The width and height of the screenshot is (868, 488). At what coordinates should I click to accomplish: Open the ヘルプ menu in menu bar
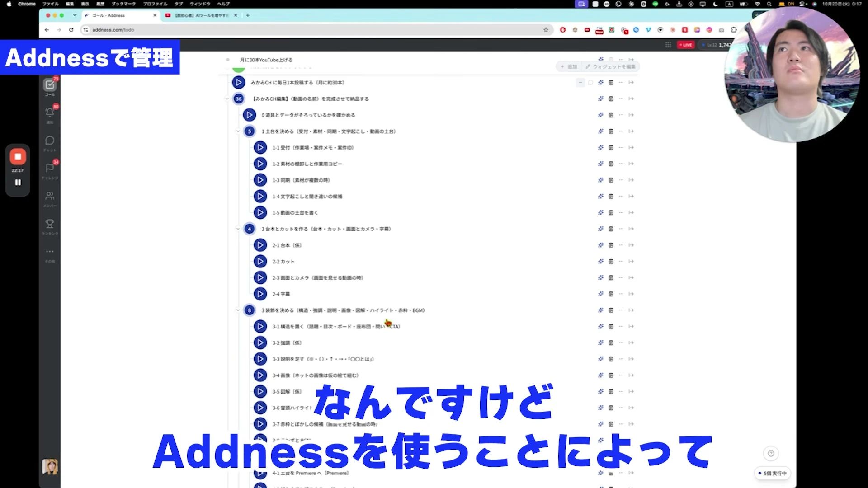pos(223,4)
